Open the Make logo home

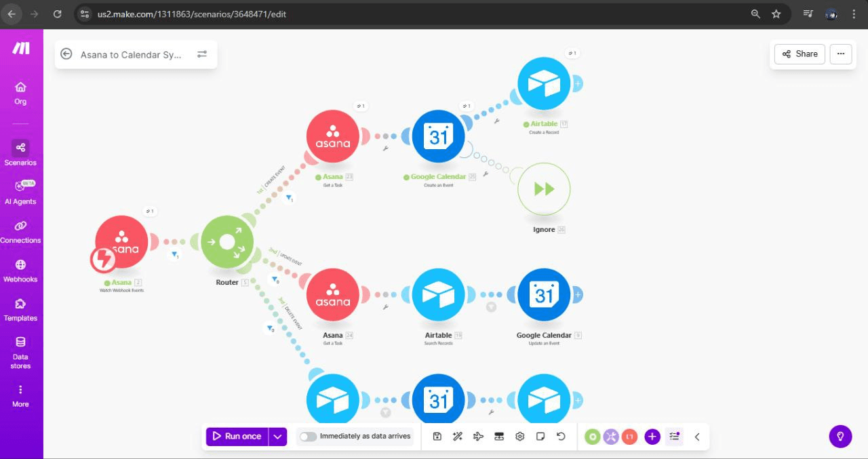(x=20, y=48)
